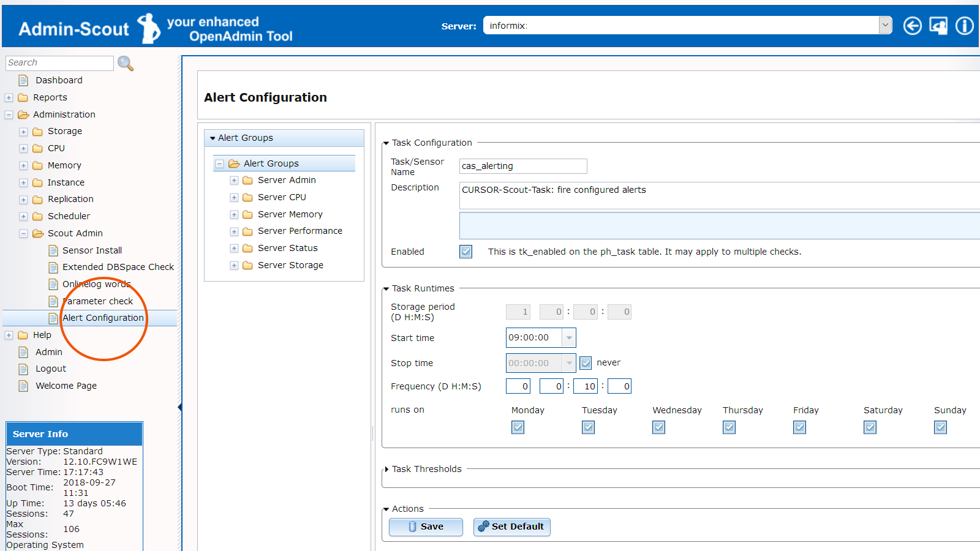The image size is (980, 551).
Task: Click the Set Default button
Action: 511,527
